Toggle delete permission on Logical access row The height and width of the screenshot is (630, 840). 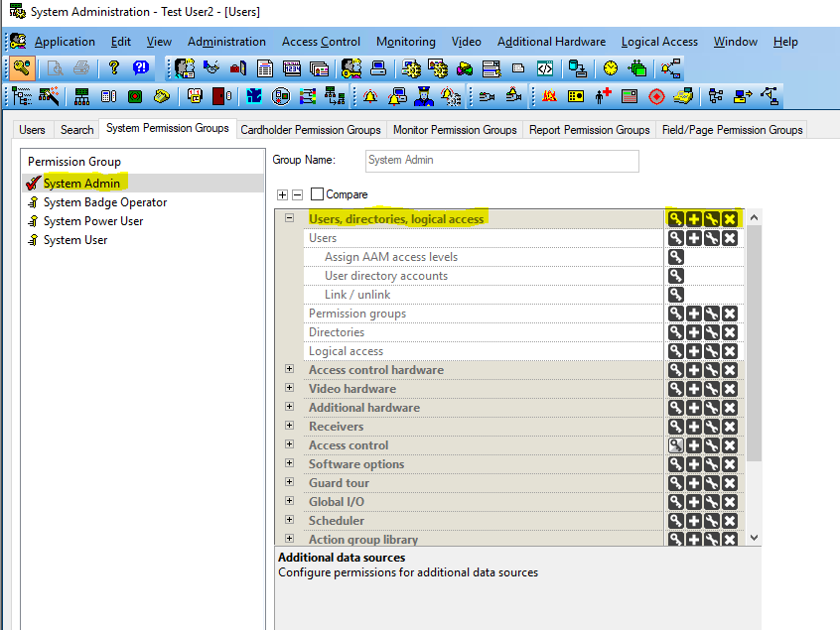pyautogui.click(x=730, y=351)
